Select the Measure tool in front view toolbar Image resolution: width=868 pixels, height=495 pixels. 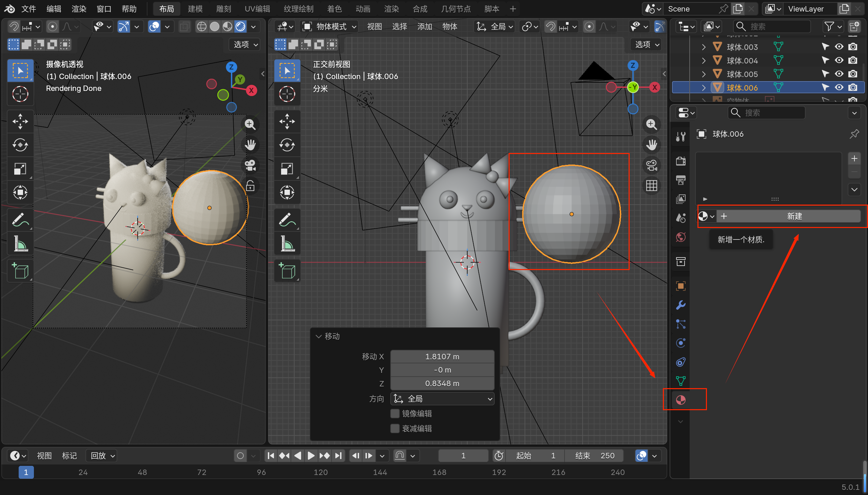[x=287, y=244]
